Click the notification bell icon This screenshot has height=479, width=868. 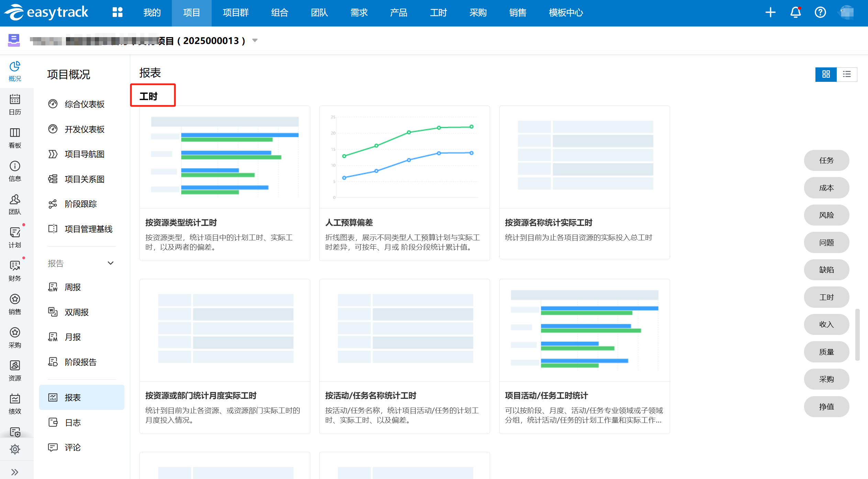click(x=795, y=12)
